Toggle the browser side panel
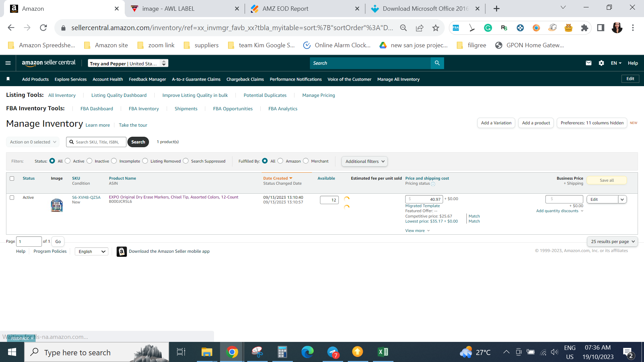This screenshot has height=362, width=644. tap(601, 28)
